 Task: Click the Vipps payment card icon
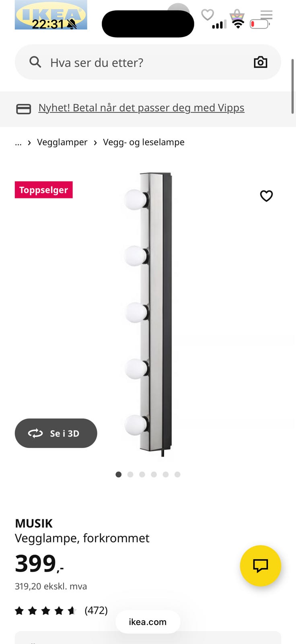(x=23, y=109)
